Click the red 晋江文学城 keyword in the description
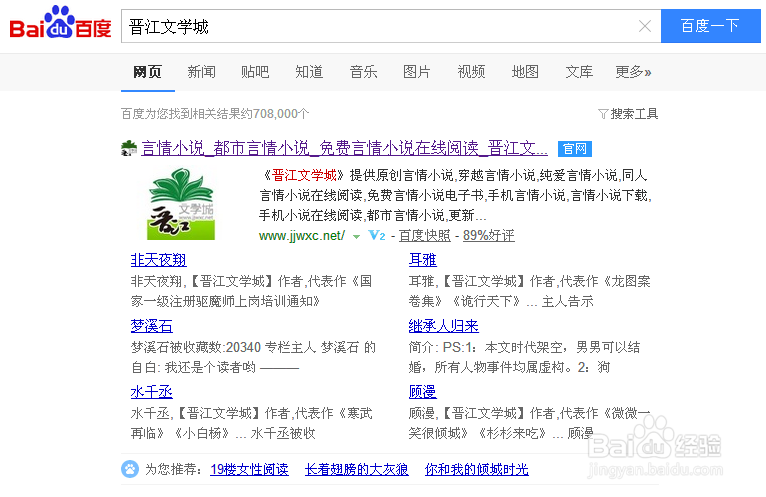This screenshot has width=766, height=497. point(304,175)
